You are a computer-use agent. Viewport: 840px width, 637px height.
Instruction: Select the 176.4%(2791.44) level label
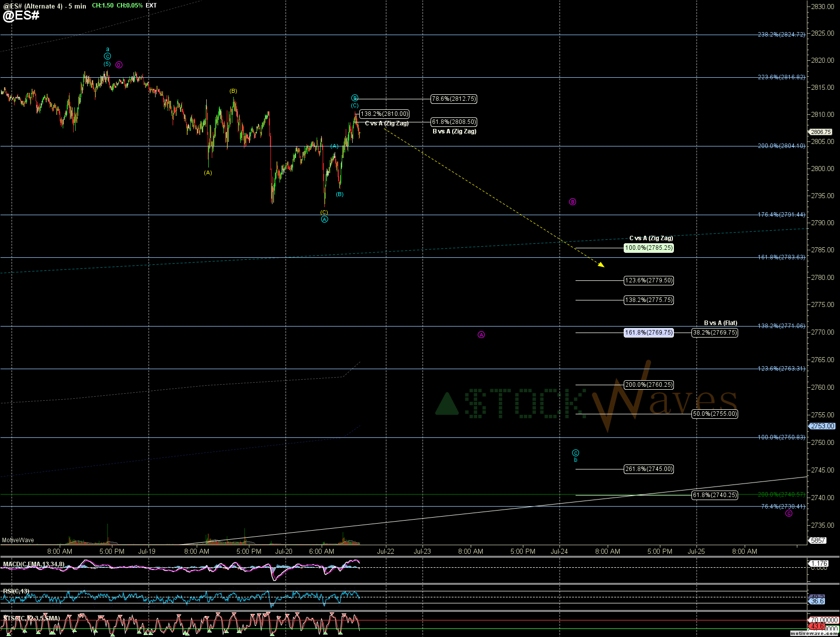click(x=781, y=215)
